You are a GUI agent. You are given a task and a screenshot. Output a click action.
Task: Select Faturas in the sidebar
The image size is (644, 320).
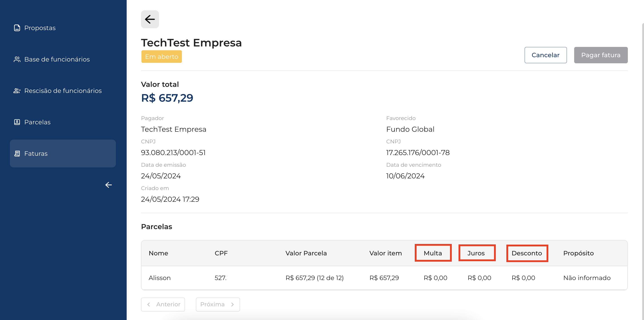pyautogui.click(x=36, y=153)
